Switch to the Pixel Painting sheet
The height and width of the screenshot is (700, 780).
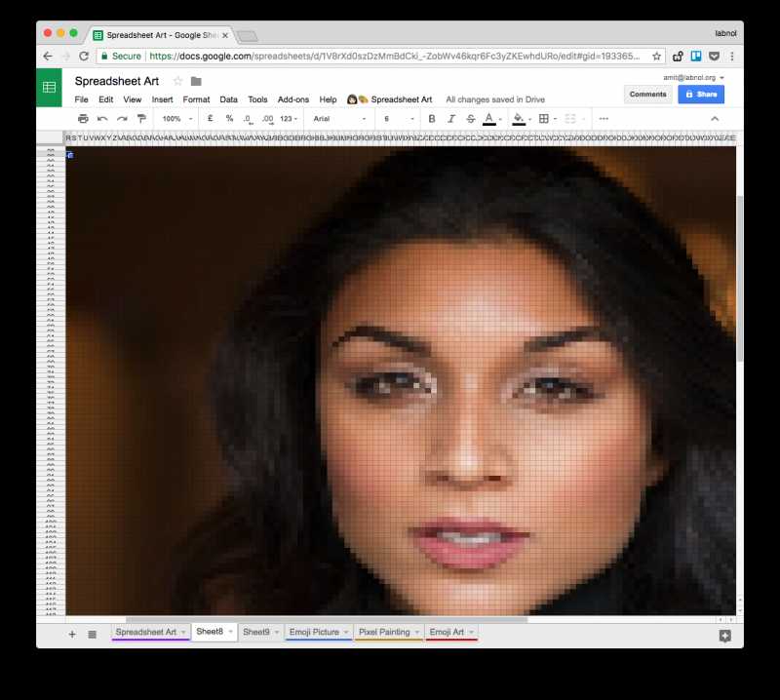point(385,632)
